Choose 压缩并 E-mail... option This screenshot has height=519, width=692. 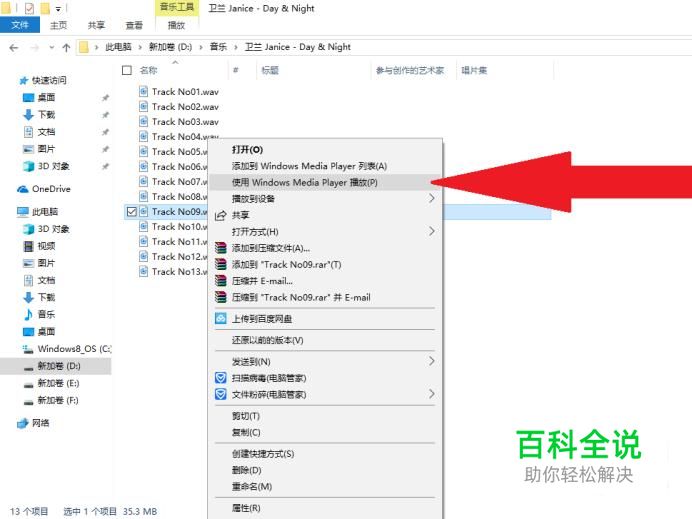(325, 281)
